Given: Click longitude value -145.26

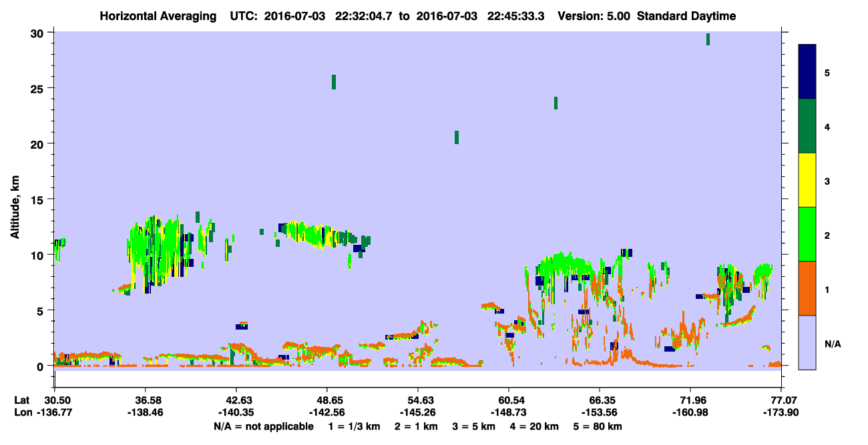Looking at the screenshot, I should click(x=417, y=413).
